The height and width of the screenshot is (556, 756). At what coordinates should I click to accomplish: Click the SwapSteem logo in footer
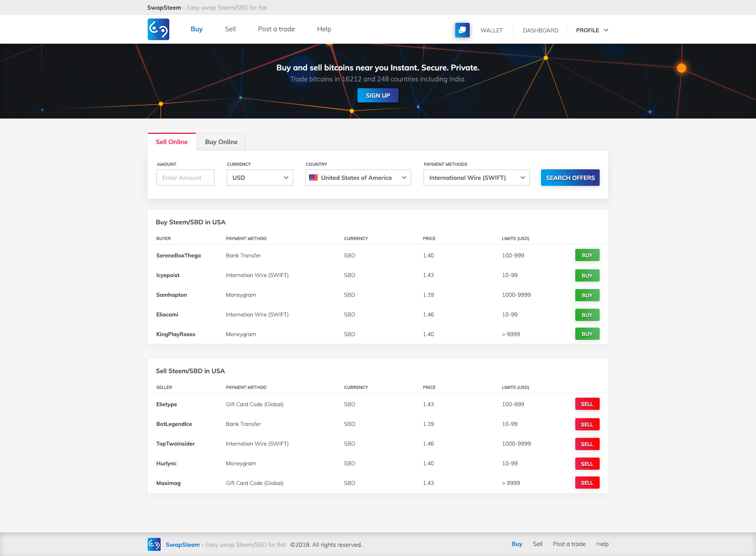(154, 544)
